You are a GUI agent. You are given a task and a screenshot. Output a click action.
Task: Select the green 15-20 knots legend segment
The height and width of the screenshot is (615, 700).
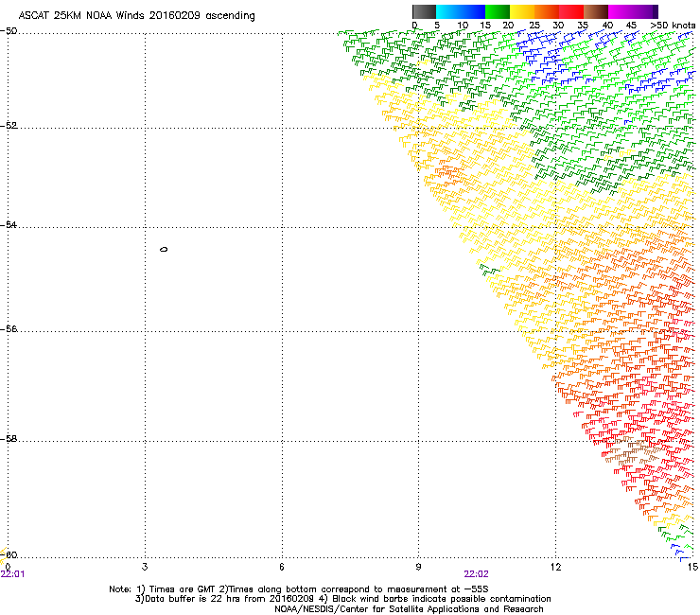(498, 11)
